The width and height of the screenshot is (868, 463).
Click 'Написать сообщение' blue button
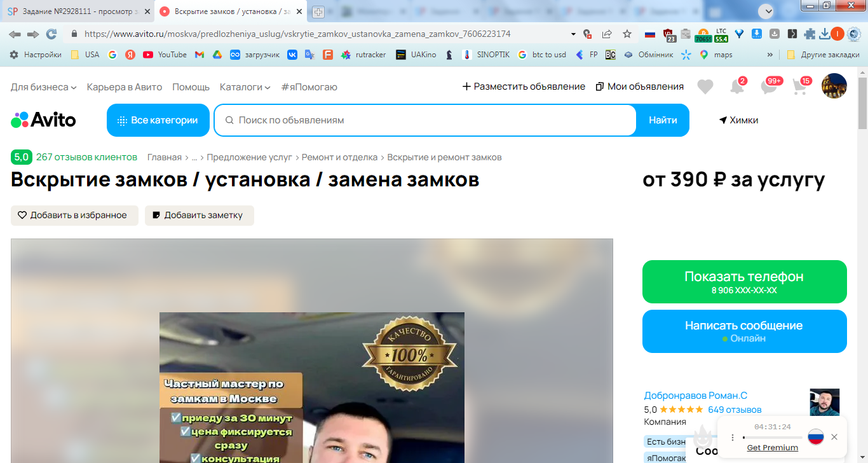tap(745, 331)
